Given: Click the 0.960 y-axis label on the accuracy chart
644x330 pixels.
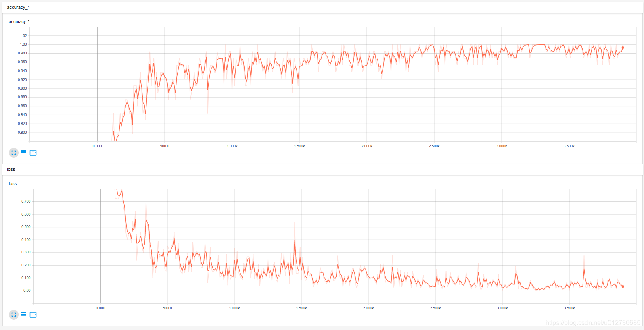Looking at the screenshot, I should coord(22,62).
